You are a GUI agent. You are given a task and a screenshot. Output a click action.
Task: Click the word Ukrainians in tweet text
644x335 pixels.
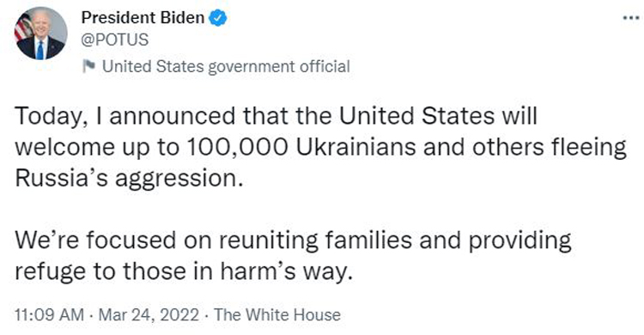pos(355,147)
